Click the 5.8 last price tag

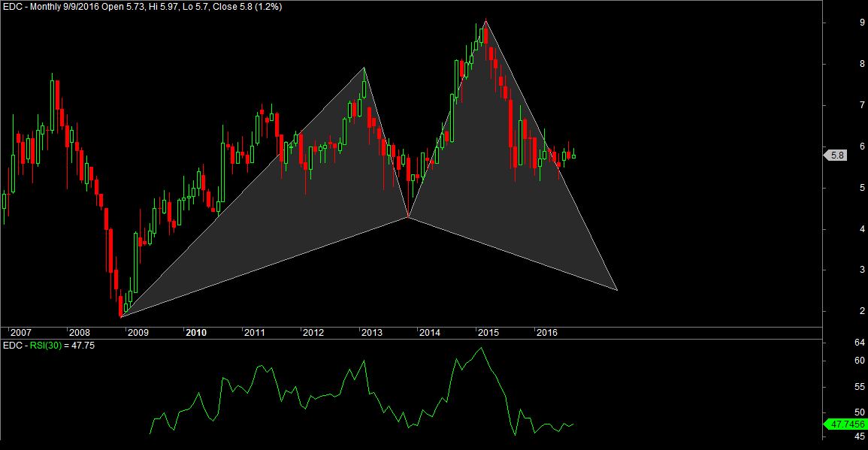coord(836,155)
